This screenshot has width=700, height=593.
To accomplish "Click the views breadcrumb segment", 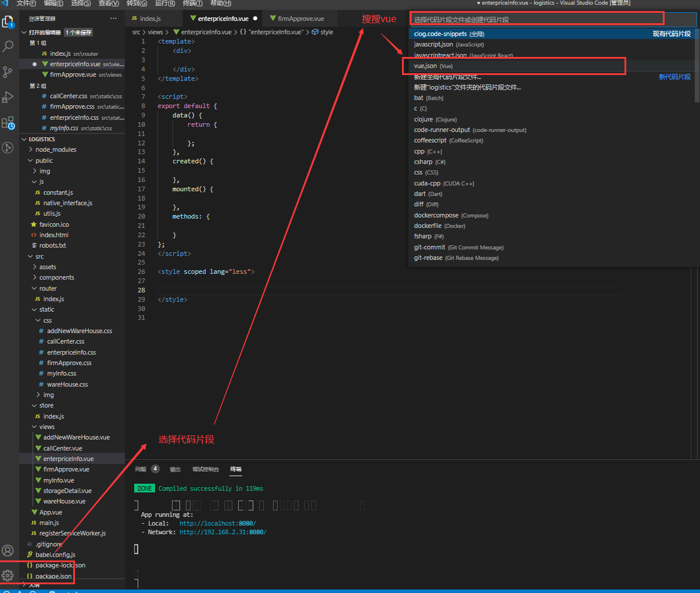I will point(155,32).
